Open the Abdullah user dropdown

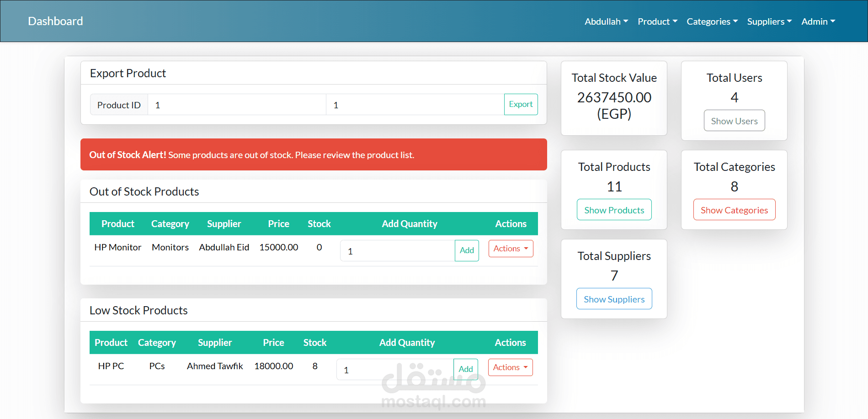coord(606,21)
